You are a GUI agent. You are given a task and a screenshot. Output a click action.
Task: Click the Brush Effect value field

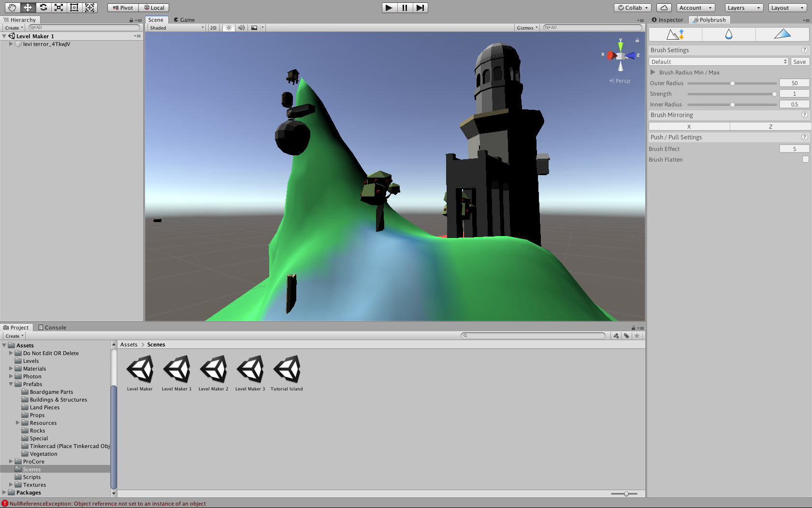(794, 149)
